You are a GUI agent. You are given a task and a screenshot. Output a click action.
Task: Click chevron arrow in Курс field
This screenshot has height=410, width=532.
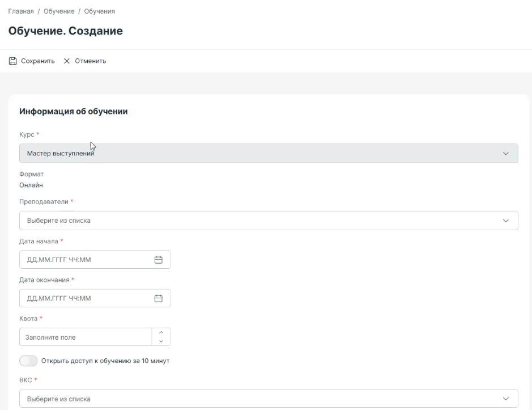point(506,154)
